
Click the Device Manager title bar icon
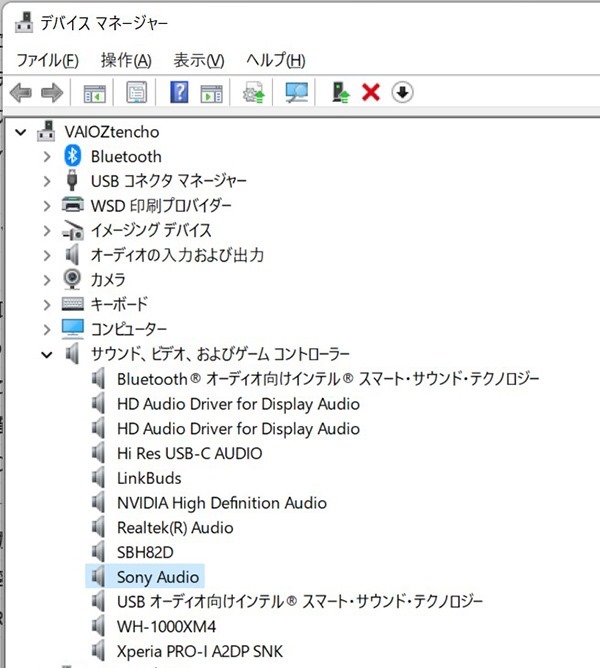(24, 22)
